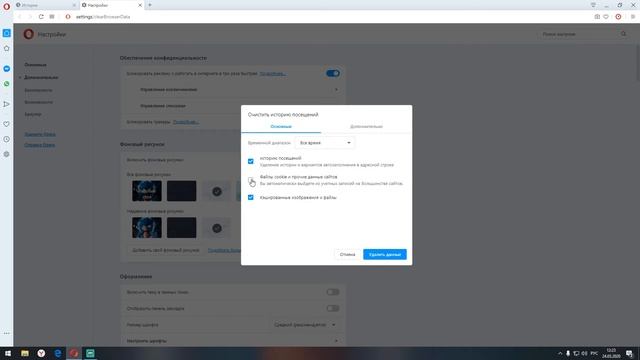The width and height of the screenshot is (640, 360).
Task: Open the flow arrow icon in sidebar
Action: (7, 104)
